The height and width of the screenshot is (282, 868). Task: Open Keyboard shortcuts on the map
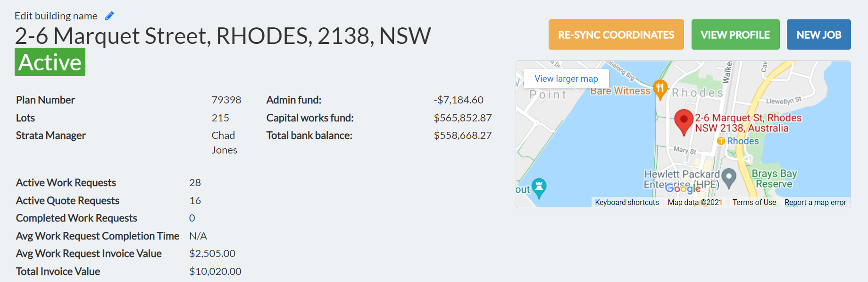(x=626, y=202)
